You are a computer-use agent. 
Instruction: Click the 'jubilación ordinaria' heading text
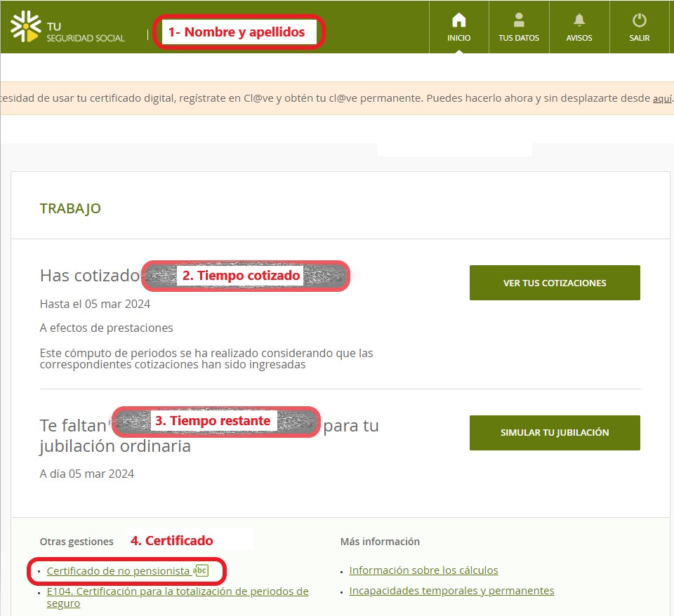[x=114, y=446]
